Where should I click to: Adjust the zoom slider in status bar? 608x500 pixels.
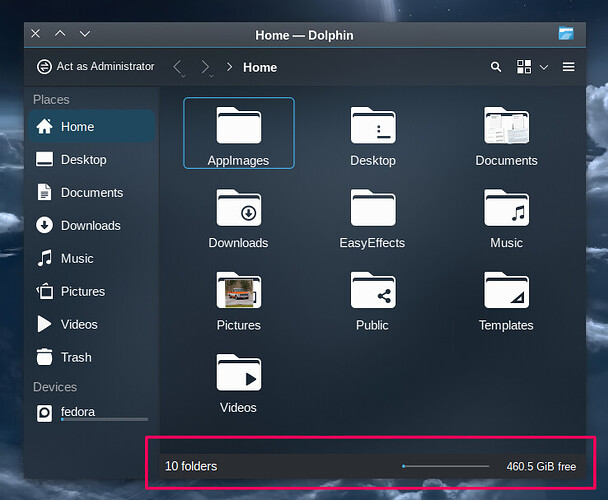[x=446, y=466]
